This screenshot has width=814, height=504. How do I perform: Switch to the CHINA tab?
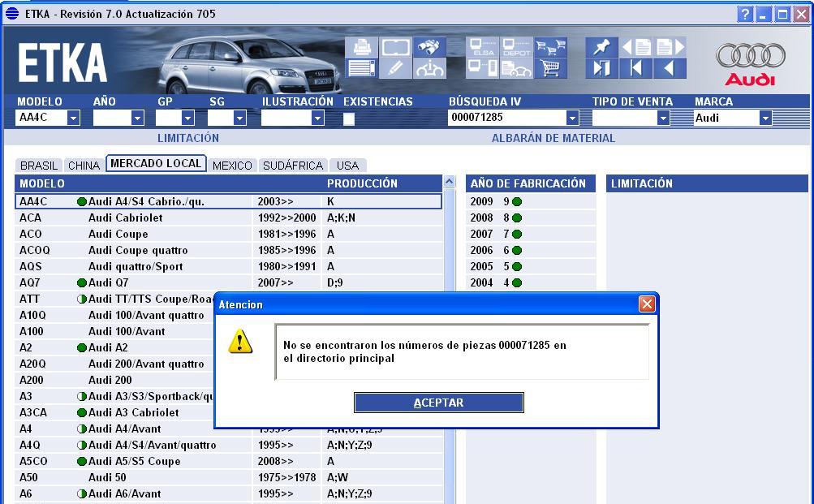[x=84, y=166]
